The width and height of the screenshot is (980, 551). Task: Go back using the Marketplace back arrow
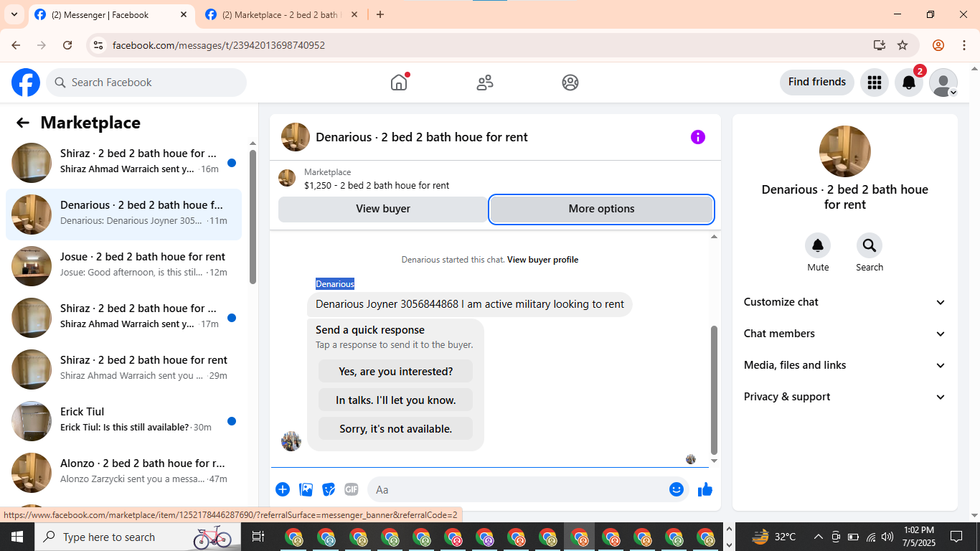(x=23, y=123)
